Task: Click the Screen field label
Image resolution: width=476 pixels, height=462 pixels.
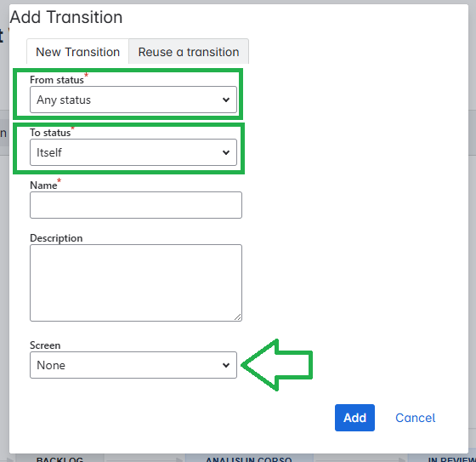Action: pos(45,345)
